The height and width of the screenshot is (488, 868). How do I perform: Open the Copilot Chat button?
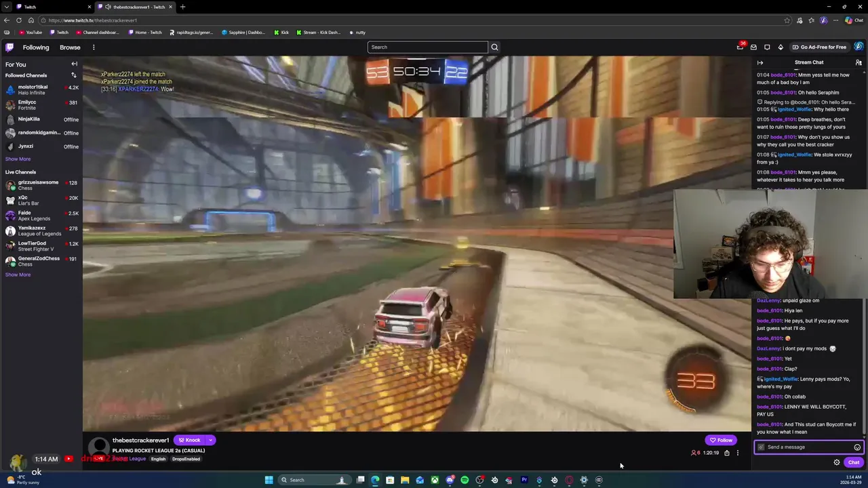pyautogui.click(x=853, y=20)
